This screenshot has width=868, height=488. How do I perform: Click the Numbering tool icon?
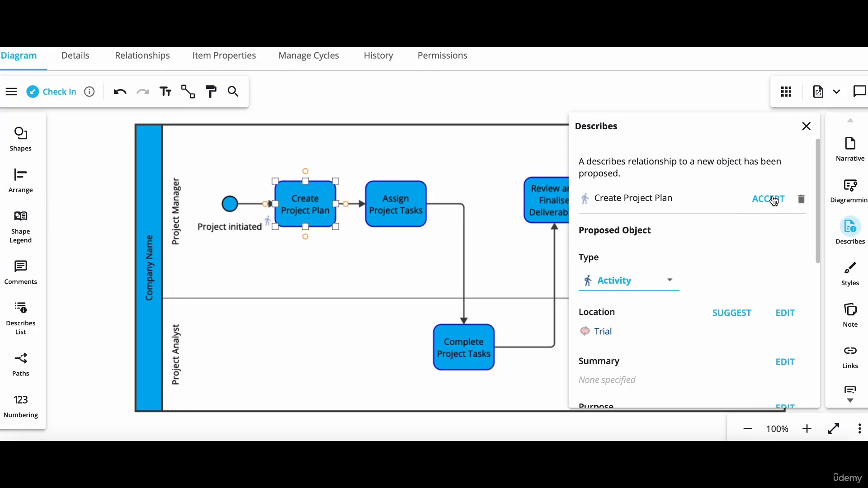tap(21, 399)
